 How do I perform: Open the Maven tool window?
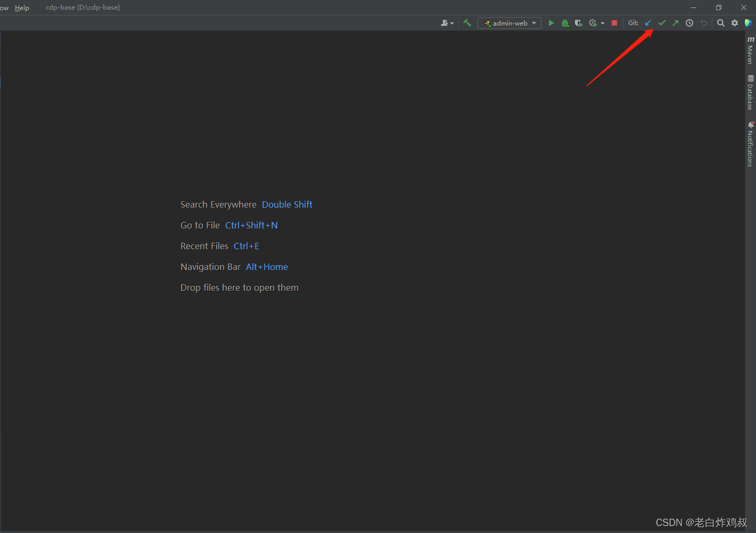pos(750,51)
